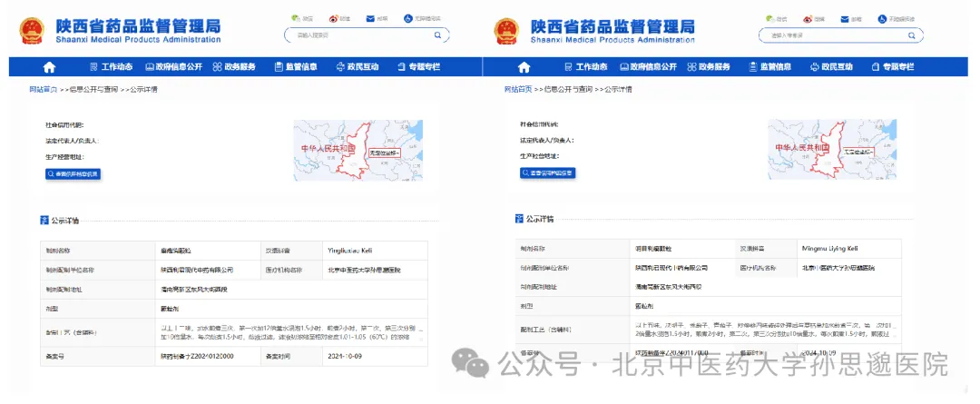Go to home via house icon, left page
This screenshot has height=404, width=980.
click(49, 67)
